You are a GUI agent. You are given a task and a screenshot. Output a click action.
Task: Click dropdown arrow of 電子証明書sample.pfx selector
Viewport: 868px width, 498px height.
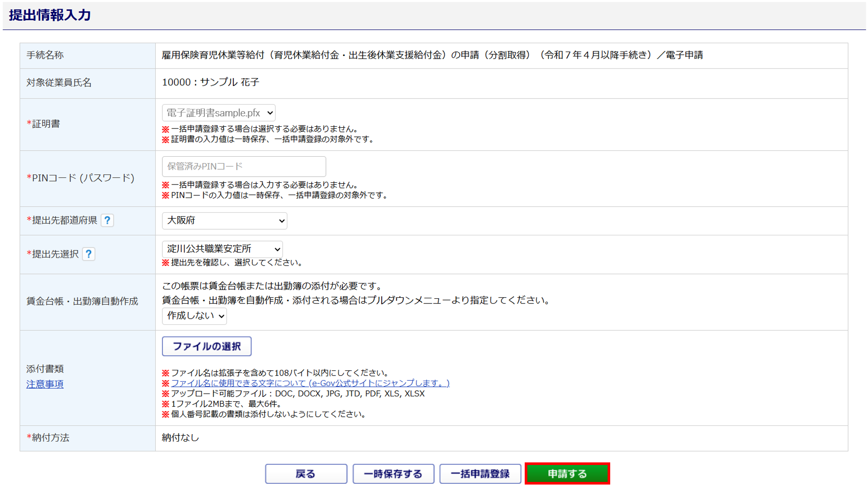pyautogui.click(x=270, y=113)
